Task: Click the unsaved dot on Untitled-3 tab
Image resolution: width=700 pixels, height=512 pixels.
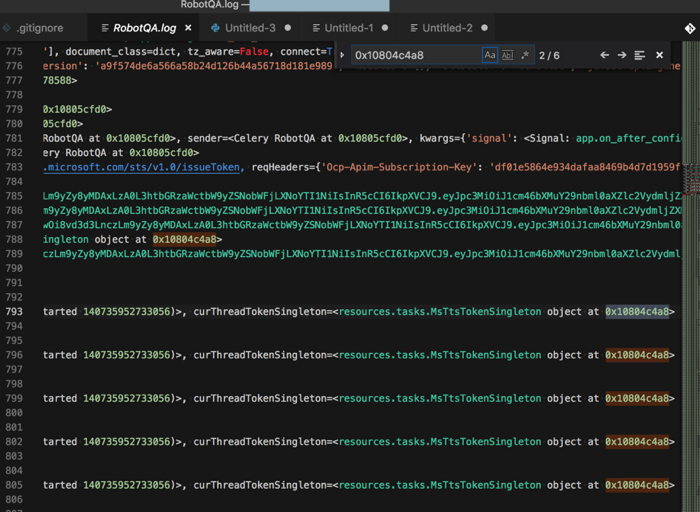Action: click(288, 28)
